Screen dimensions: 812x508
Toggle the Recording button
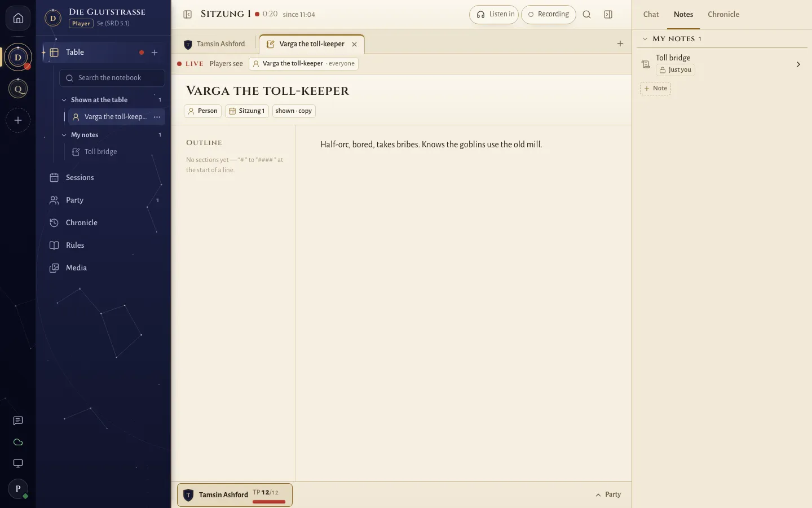click(x=549, y=15)
